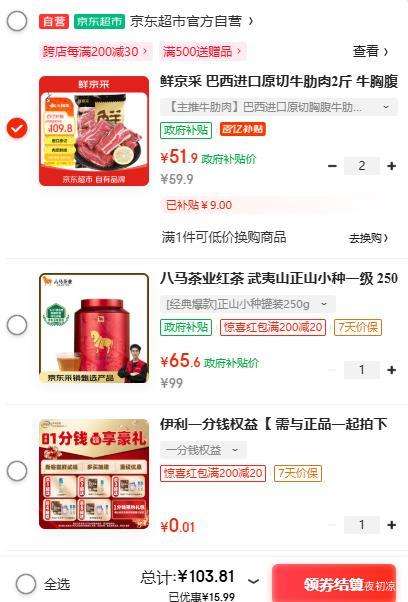The width and height of the screenshot is (408, 602).
Task: Open the beef rib variant dropdown
Action: 279,107
